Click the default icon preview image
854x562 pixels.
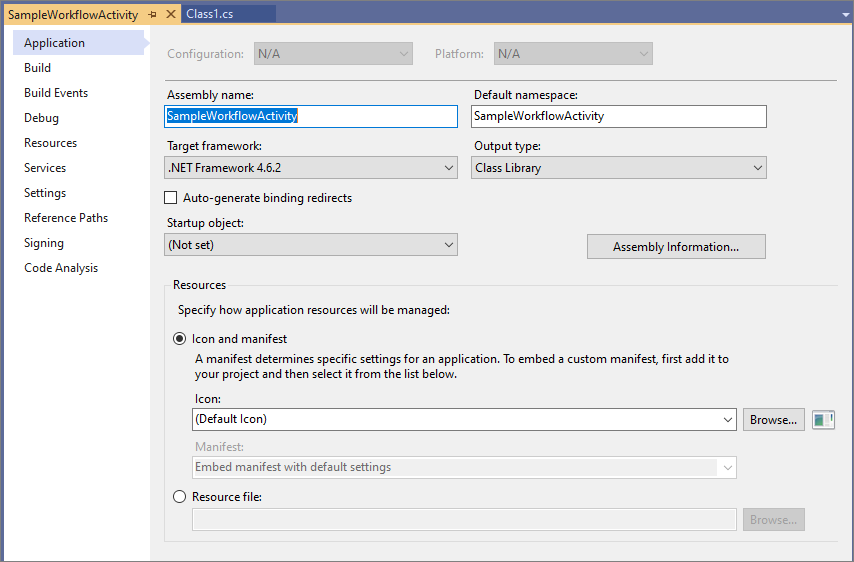[823, 420]
